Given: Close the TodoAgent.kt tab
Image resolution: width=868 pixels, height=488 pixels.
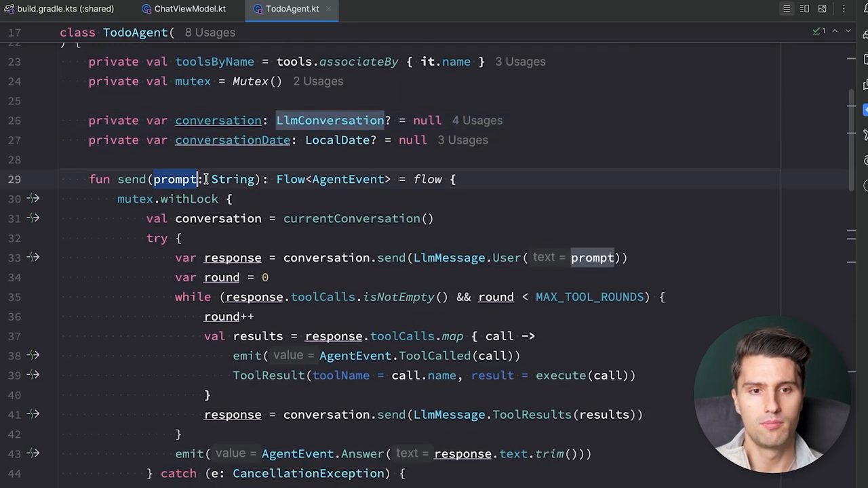Looking at the screenshot, I should tap(329, 9).
